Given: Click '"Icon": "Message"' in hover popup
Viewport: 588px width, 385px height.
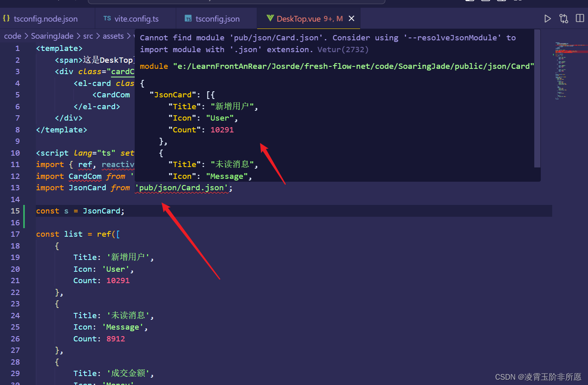Looking at the screenshot, I should click(x=208, y=176).
